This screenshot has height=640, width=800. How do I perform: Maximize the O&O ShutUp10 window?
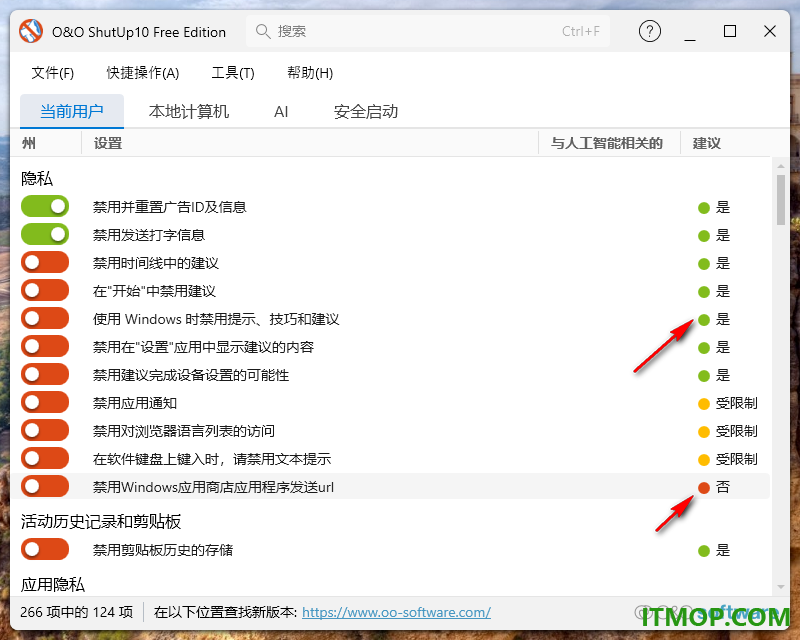(730, 32)
